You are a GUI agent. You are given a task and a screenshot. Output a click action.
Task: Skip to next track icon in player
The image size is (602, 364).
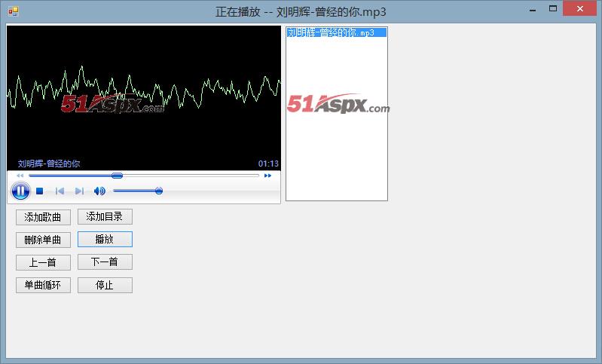coord(79,191)
